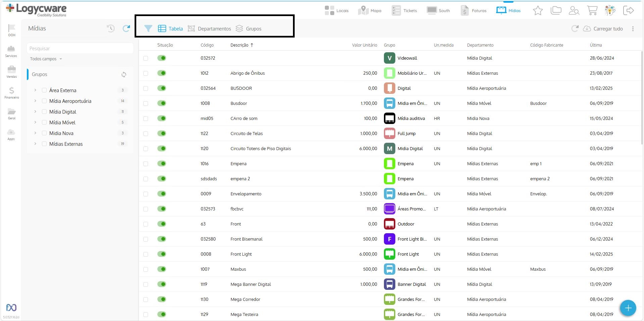Screen dimensions: 644x321
Task: Refresh the Grupos panel list
Action: (124, 74)
